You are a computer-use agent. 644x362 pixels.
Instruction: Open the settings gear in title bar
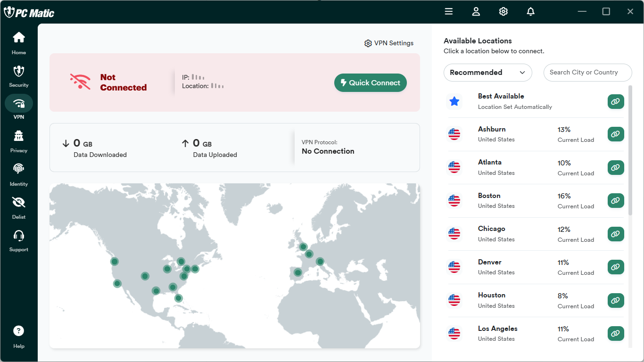504,11
